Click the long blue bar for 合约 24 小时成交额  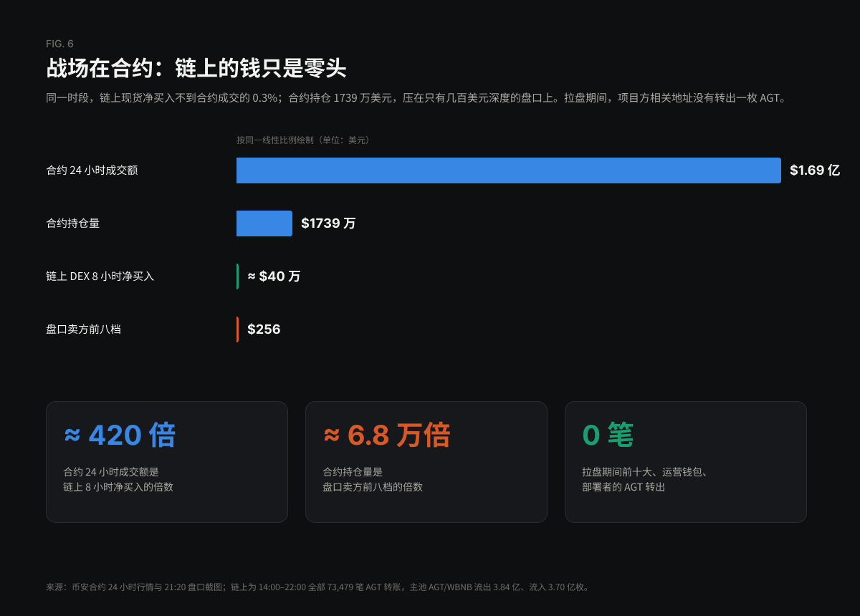click(509, 170)
